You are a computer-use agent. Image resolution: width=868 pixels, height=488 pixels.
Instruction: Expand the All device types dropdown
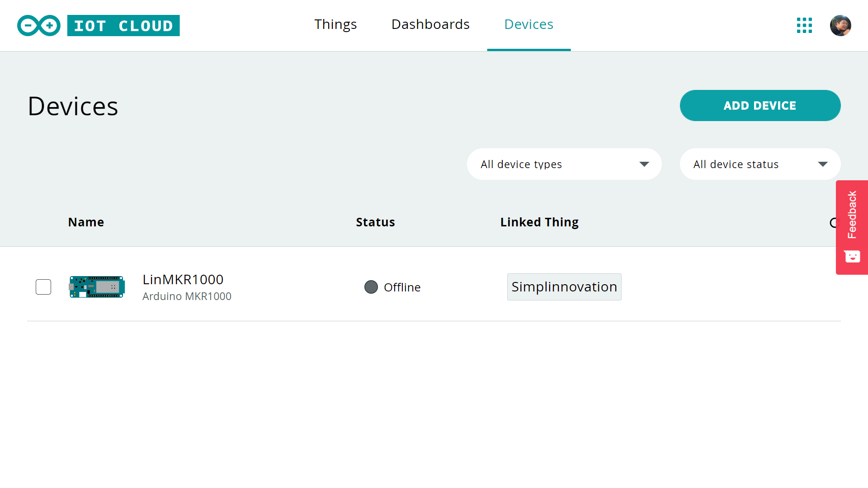564,164
